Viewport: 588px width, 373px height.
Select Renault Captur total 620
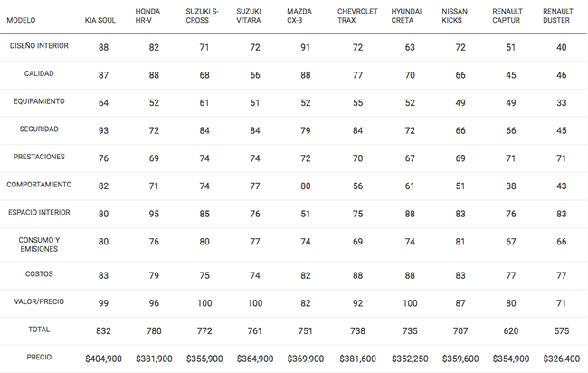click(x=511, y=331)
